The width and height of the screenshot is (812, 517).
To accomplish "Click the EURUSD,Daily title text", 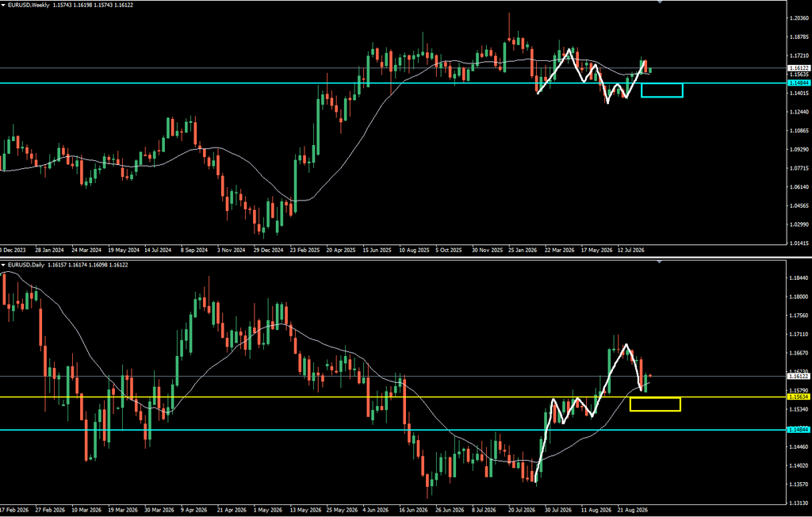I will [26, 265].
